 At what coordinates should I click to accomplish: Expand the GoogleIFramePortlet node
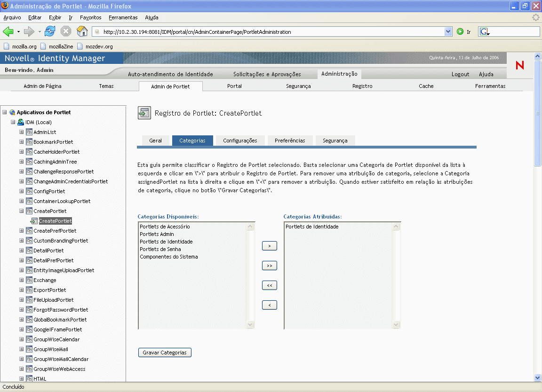coord(22,329)
